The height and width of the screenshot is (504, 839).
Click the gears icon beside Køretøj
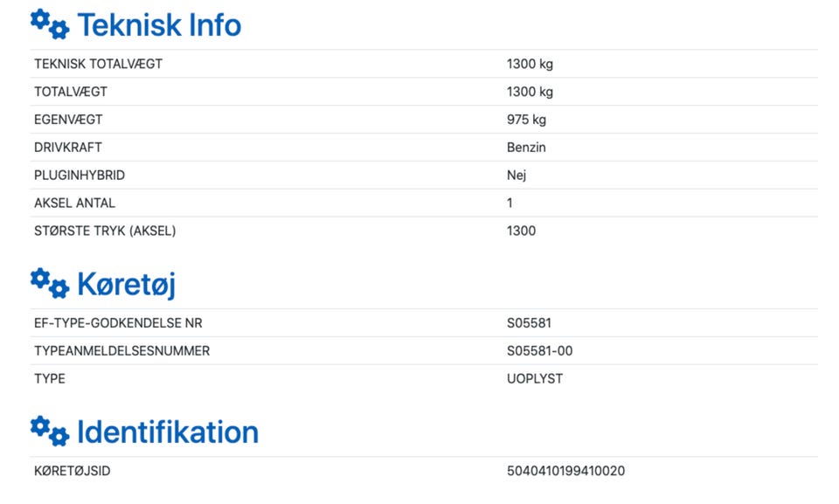point(50,284)
